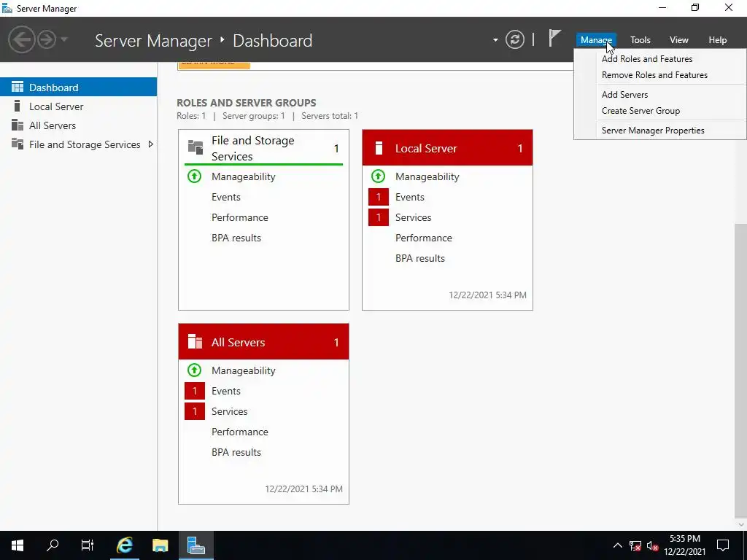Open the dropdown arrow beside refresh
Image resolution: width=747 pixels, height=560 pixels.
495,40
